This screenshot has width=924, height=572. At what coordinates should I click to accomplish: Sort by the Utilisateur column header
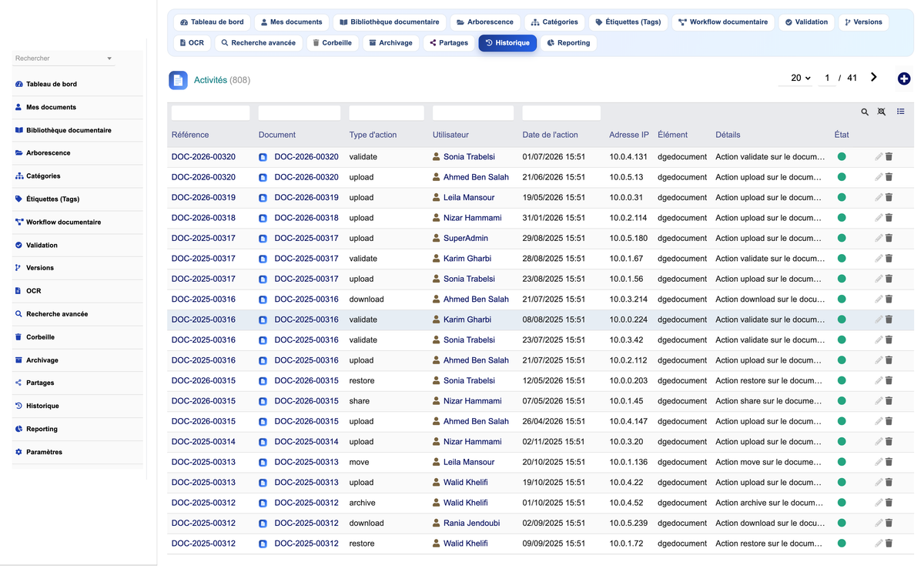coord(450,135)
